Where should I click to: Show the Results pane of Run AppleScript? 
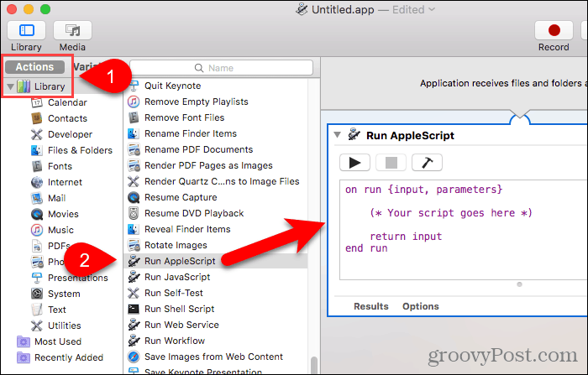371,306
